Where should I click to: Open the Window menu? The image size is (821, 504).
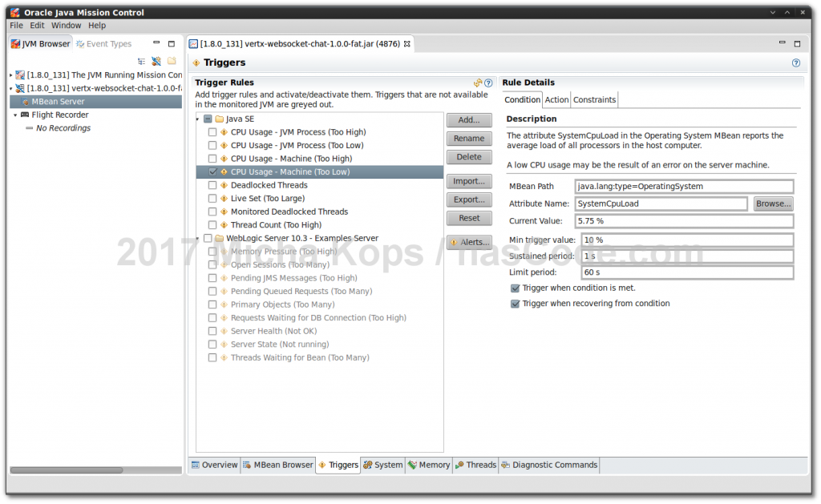pos(66,25)
